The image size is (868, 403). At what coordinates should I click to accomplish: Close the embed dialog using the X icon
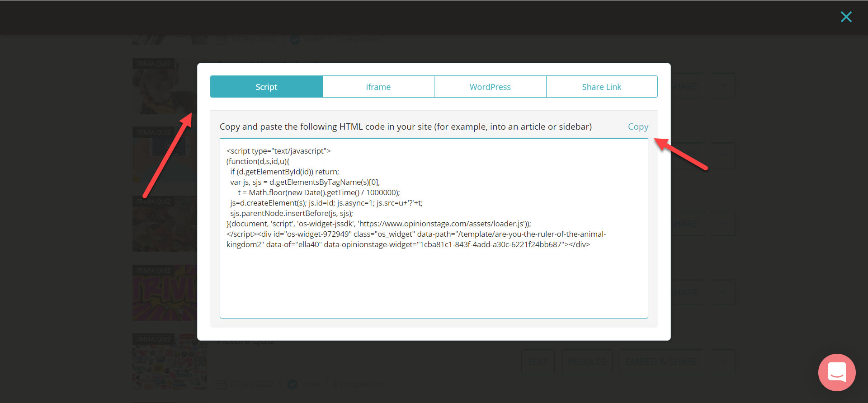click(846, 17)
